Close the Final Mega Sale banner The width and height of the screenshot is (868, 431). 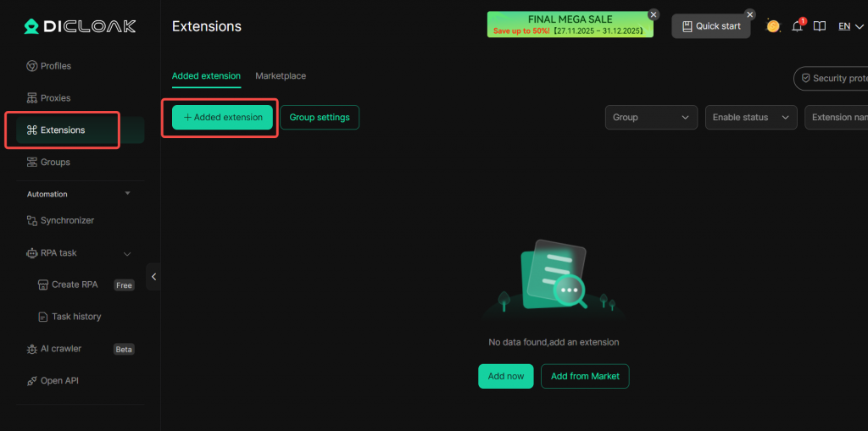pos(654,14)
